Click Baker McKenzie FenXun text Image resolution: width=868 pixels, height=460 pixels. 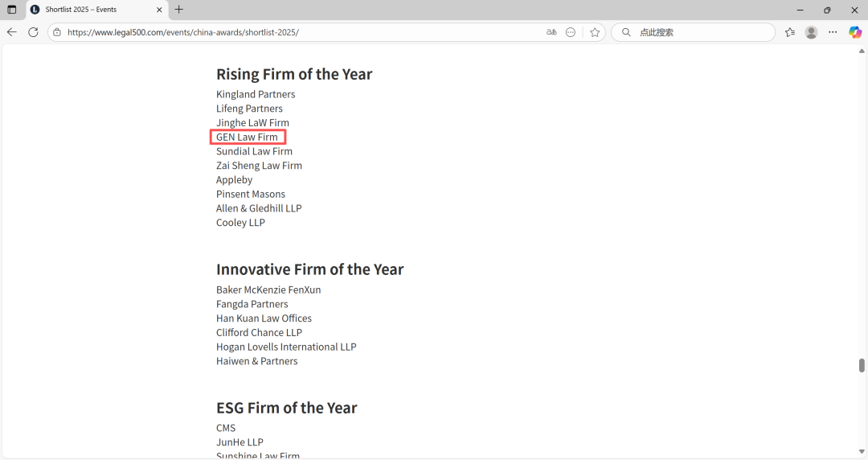click(x=268, y=290)
